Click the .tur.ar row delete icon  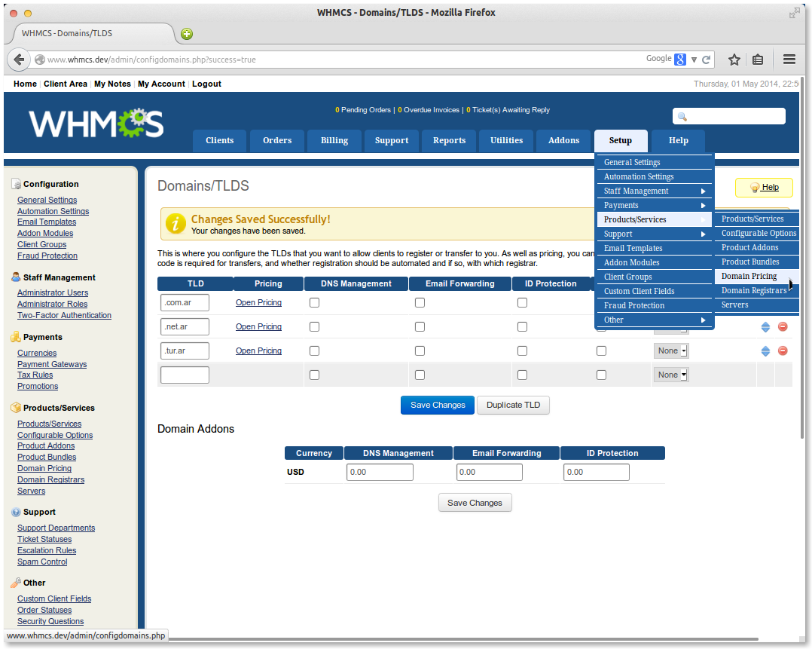pos(783,351)
